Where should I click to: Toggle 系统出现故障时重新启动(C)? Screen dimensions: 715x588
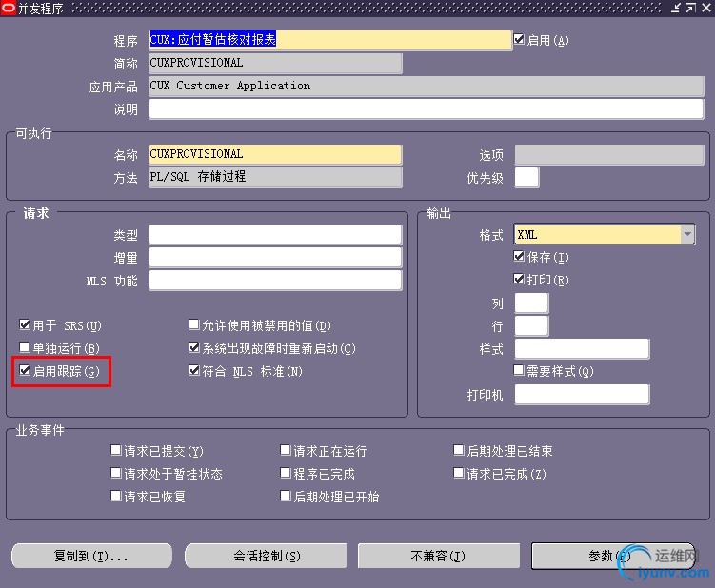(x=194, y=348)
